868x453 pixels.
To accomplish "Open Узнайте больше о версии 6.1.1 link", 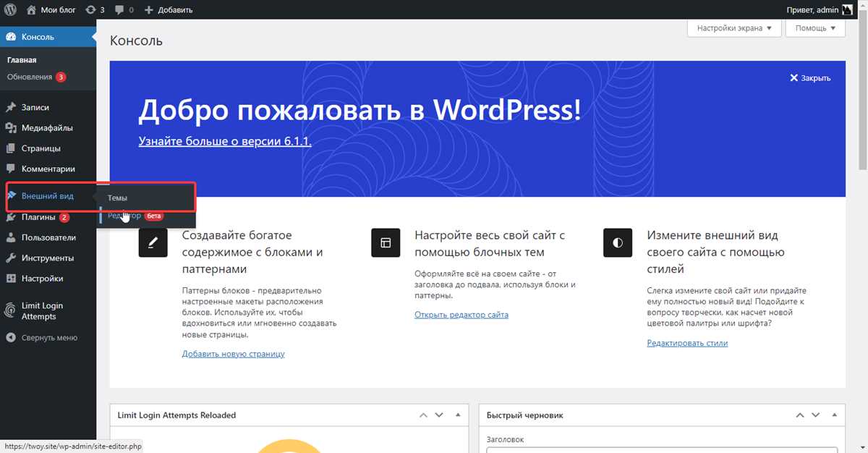I will 225,141.
